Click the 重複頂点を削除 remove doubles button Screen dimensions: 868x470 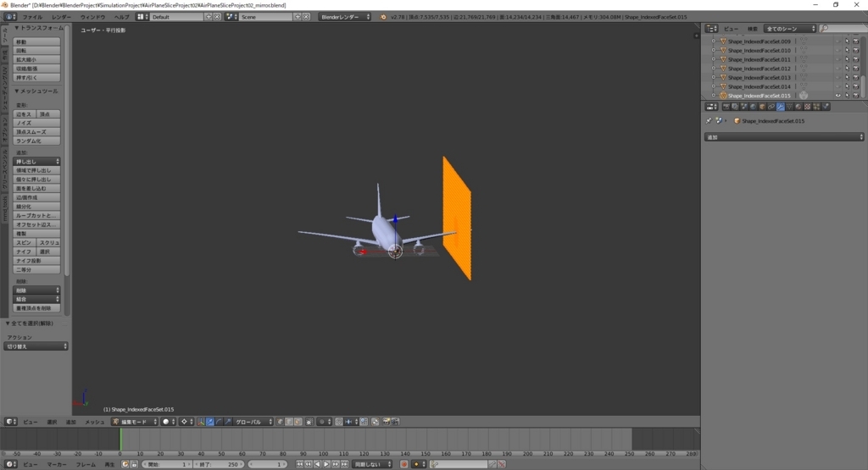(x=36, y=308)
